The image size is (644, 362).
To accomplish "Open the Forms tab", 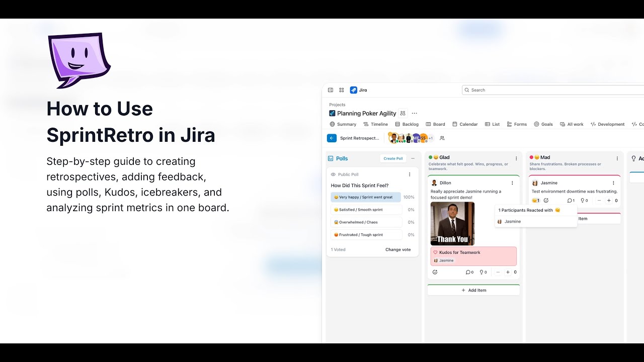I will coord(517,124).
